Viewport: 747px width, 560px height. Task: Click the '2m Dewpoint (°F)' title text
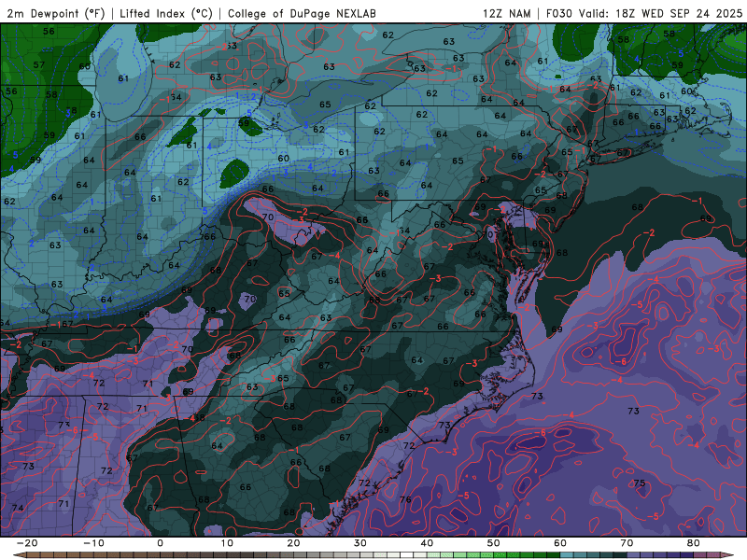56,13
